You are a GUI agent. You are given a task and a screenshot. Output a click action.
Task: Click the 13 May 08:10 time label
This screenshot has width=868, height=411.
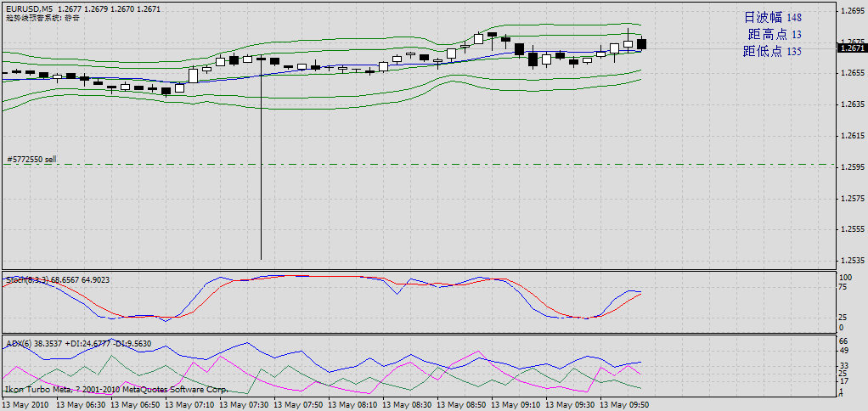tap(351, 405)
